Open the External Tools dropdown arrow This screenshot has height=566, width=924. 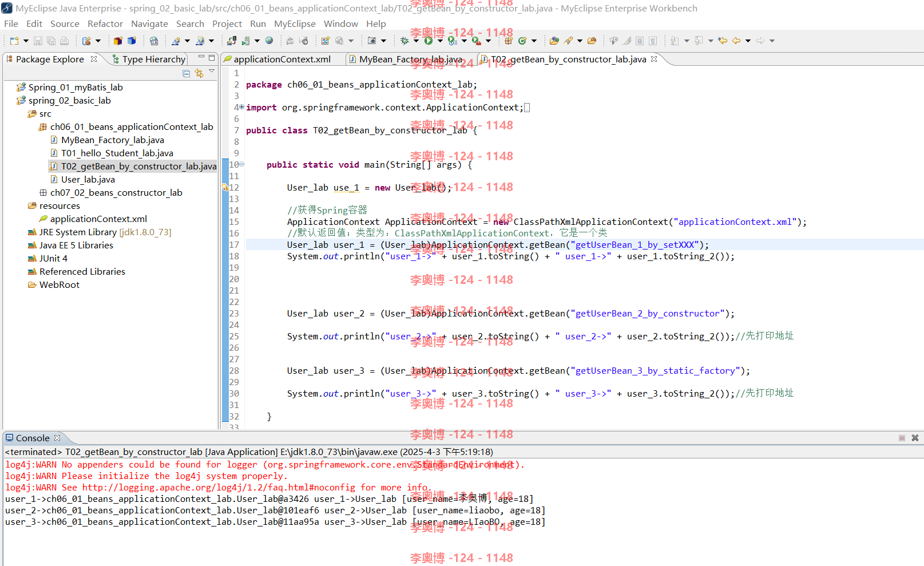click(x=488, y=41)
